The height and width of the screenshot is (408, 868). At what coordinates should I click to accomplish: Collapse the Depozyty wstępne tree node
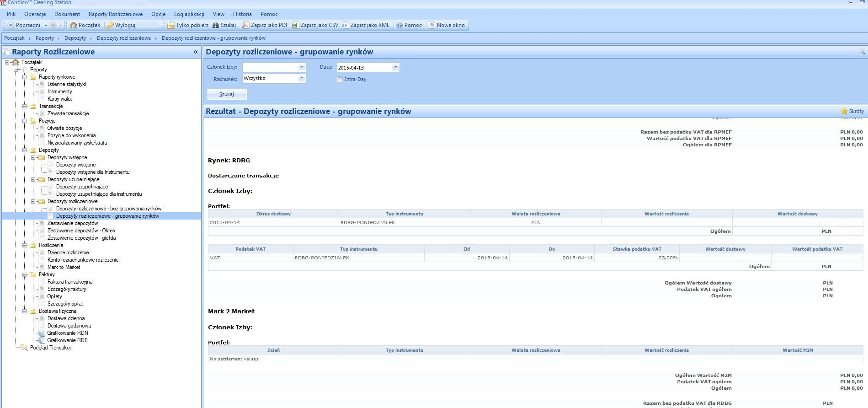tap(33, 157)
